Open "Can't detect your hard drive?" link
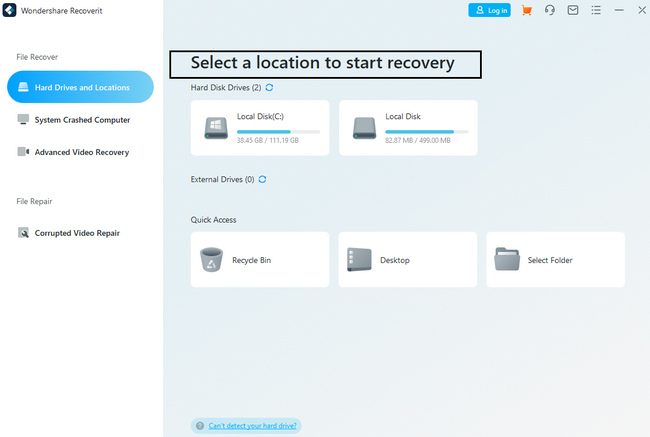Image resolution: width=650 pixels, height=437 pixels. 252,426
